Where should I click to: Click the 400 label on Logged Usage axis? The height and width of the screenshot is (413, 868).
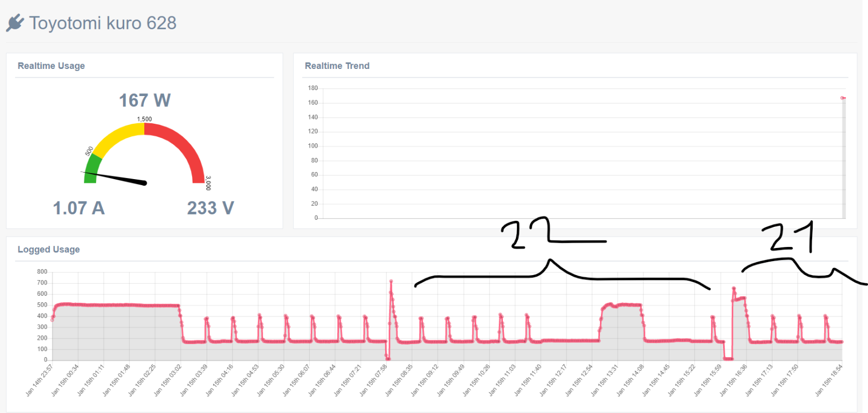[x=42, y=316]
